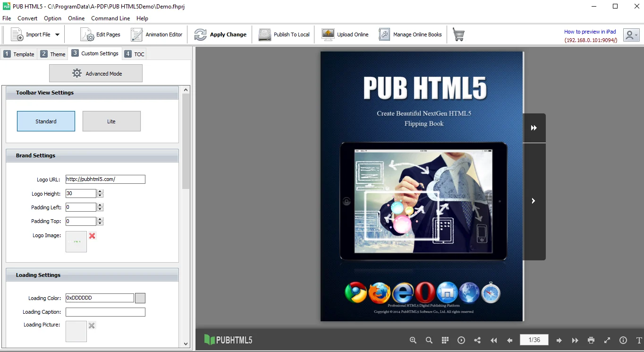The height and width of the screenshot is (352, 644).
Task: Follow 'How to preview in iPad' link
Action: pyautogui.click(x=590, y=32)
